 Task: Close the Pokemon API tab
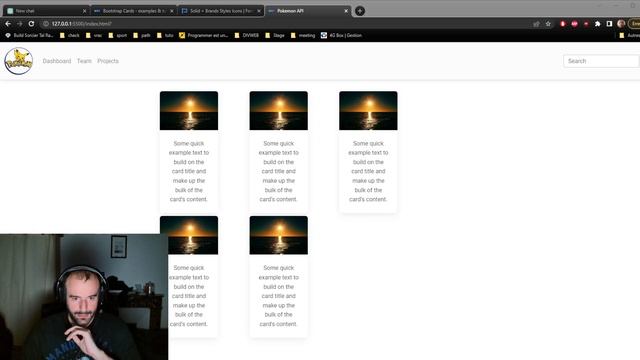click(x=346, y=11)
